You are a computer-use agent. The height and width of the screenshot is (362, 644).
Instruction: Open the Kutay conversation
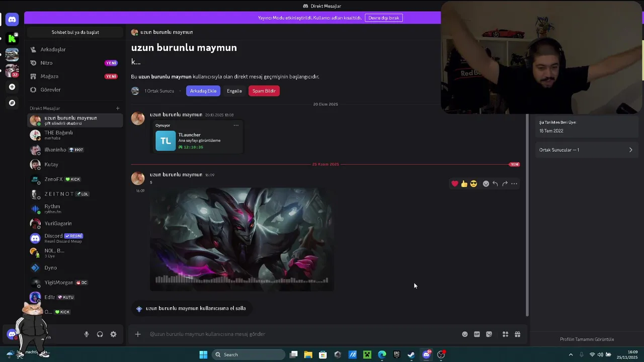point(75,164)
